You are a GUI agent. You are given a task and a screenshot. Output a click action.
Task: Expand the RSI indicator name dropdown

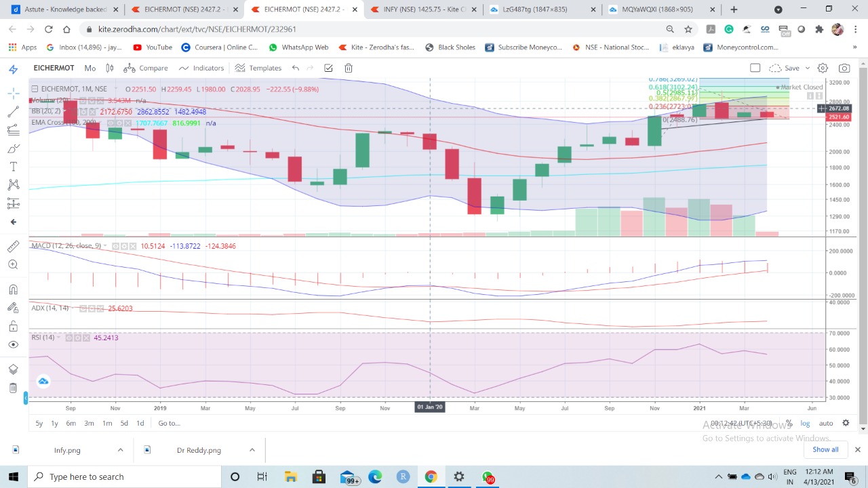coord(60,338)
